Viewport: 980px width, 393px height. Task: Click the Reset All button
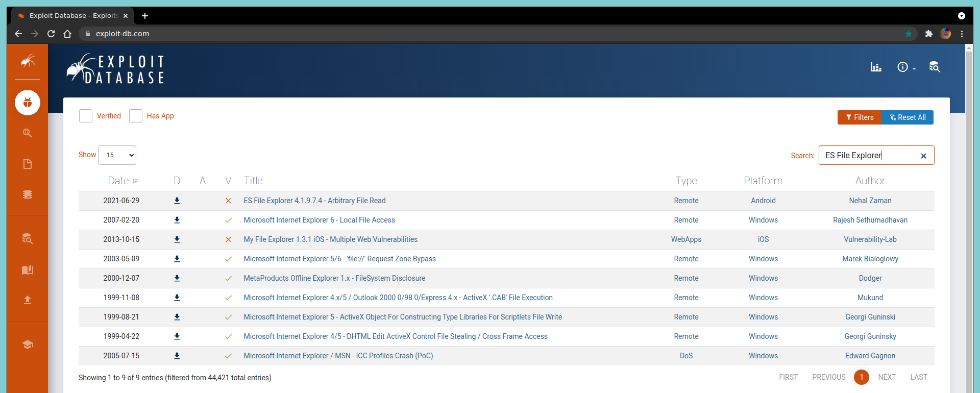908,117
